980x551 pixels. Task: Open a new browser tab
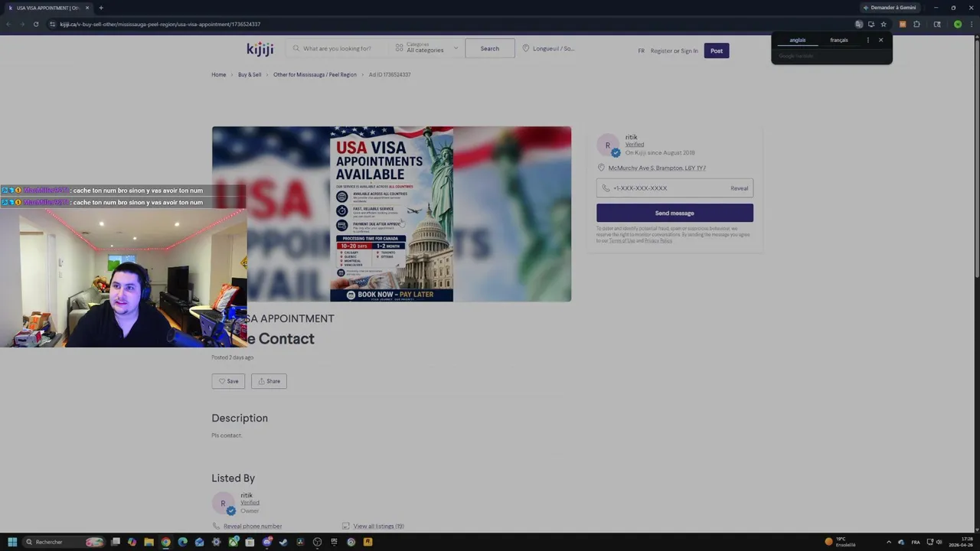[100, 8]
